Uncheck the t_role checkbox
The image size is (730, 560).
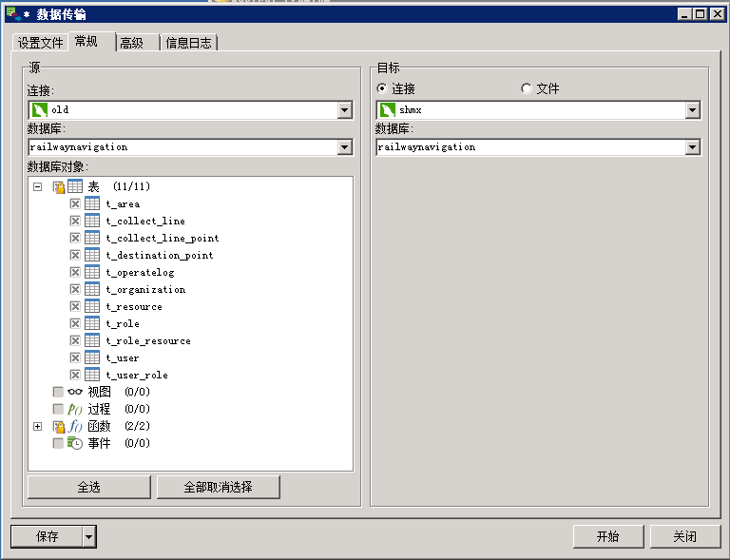(75, 323)
